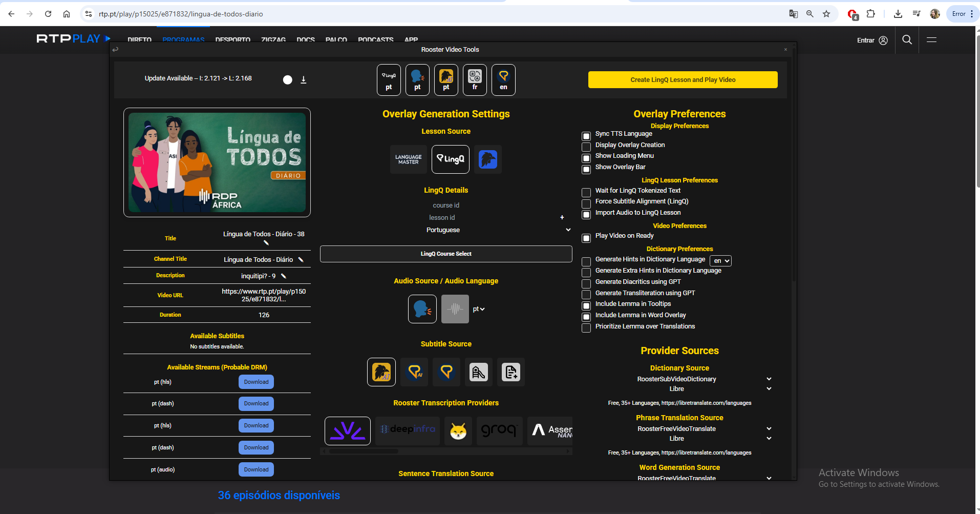980x514 pixels.
Task: Click the LingQ Course Select button
Action: click(445, 254)
